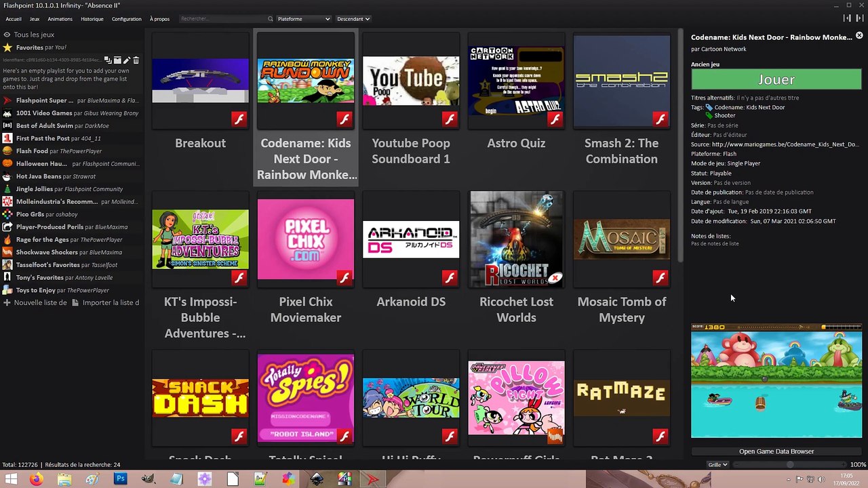
Task: Click the file icon for Importer la liste
Action: tap(75, 303)
